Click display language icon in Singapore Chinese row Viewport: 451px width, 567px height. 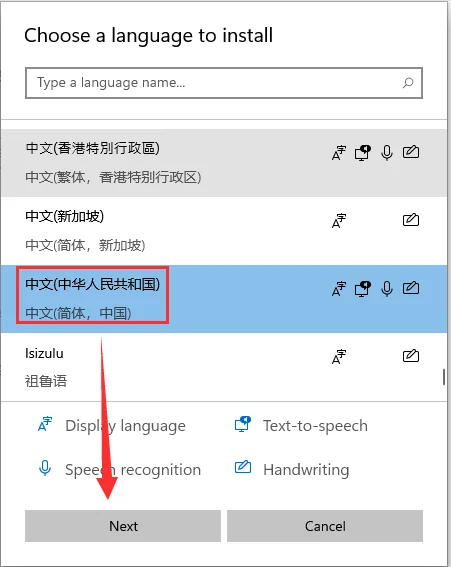[339, 221]
